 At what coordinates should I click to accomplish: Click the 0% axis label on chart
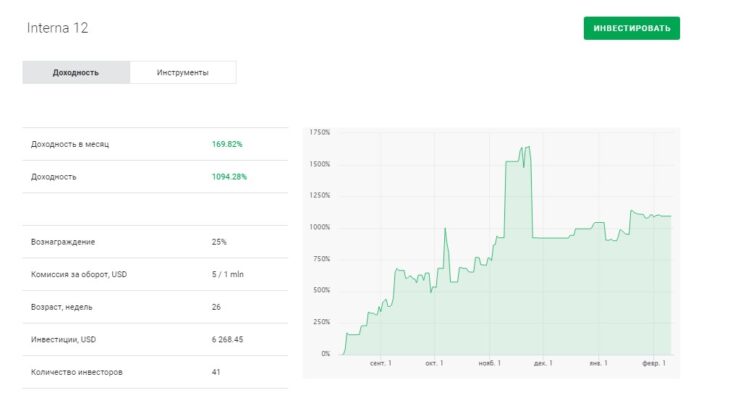coord(325,353)
